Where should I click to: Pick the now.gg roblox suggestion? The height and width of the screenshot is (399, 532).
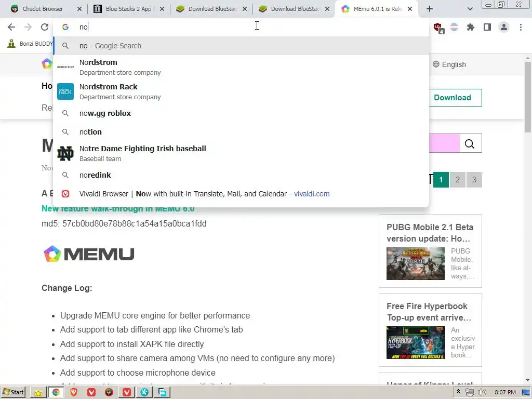pyautogui.click(x=241, y=113)
